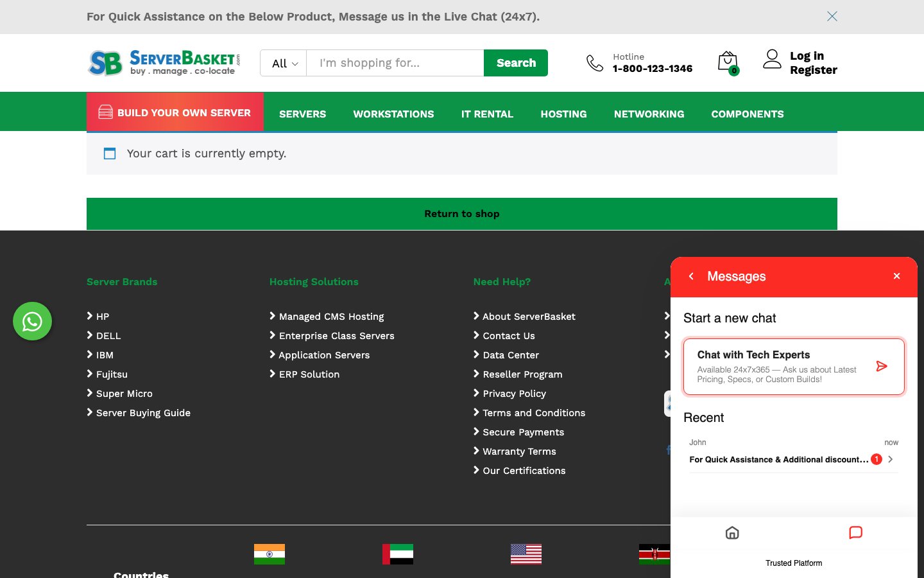Viewport: 924px width, 578px height.
Task: Open the Hosting menu
Action: point(563,114)
